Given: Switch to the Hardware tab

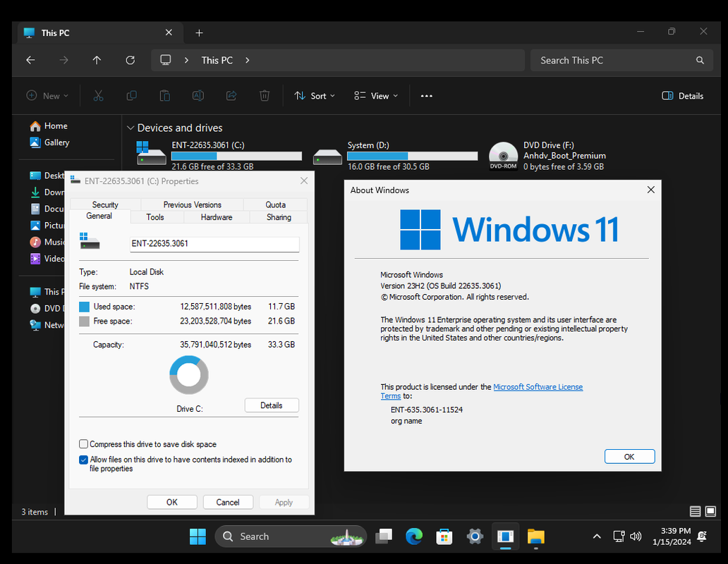Looking at the screenshot, I should coord(217,217).
